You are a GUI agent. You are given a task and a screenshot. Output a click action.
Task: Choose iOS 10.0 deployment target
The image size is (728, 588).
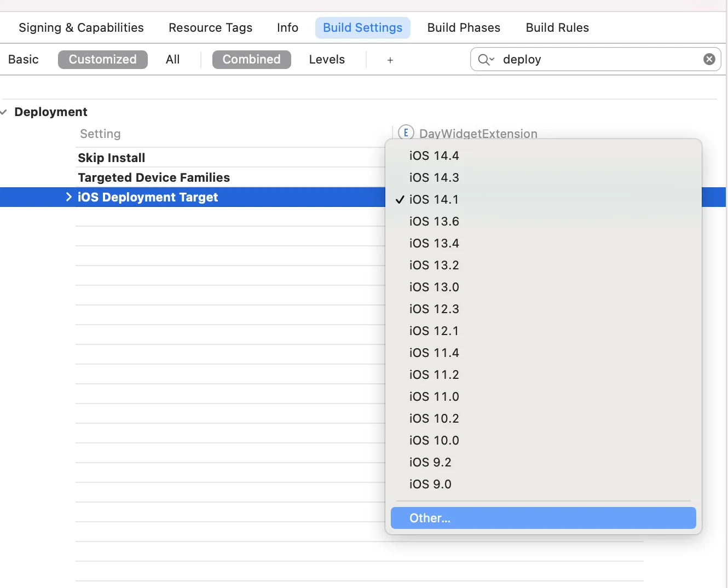coord(544,441)
